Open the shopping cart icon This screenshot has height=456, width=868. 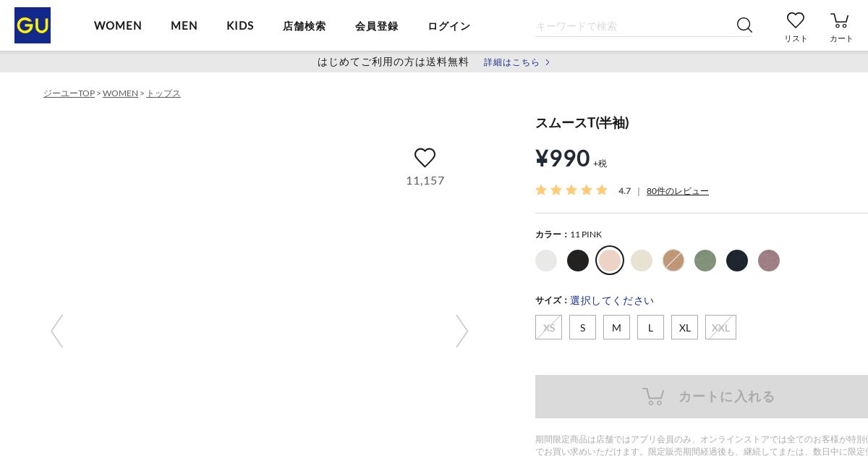point(840,21)
